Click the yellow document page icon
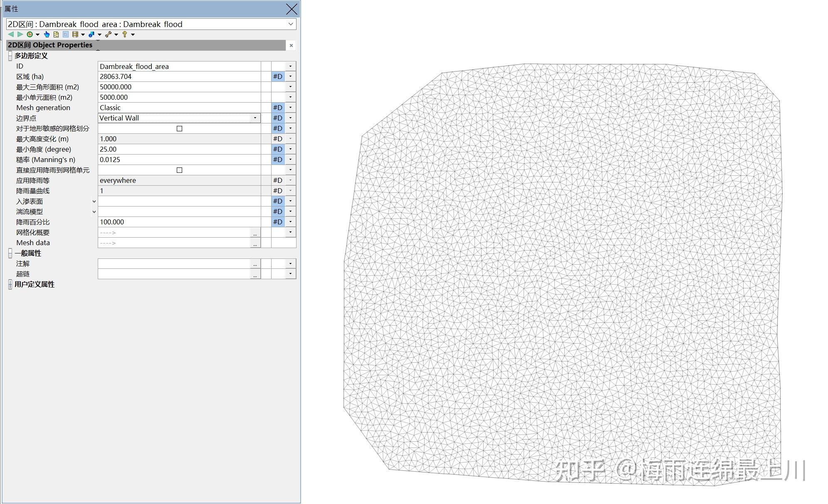 point(56,34)
